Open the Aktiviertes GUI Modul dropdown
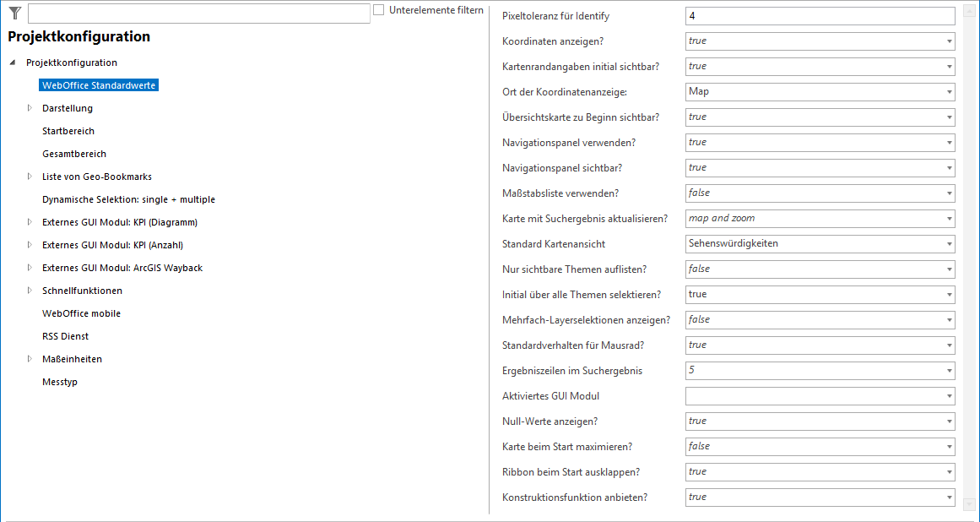 [x=949, y=396]
